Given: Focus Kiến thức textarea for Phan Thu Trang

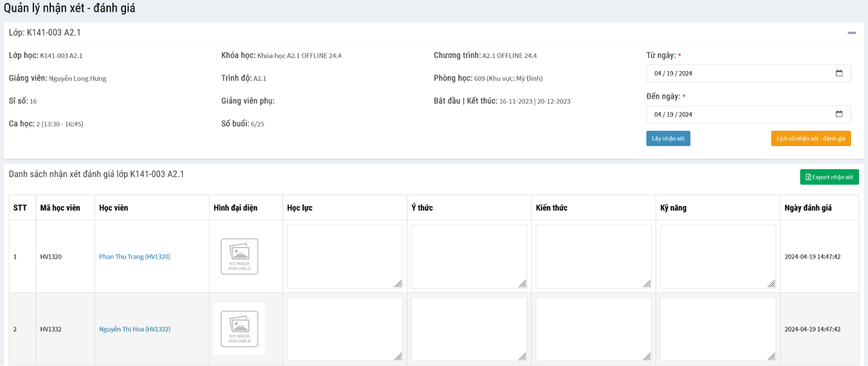Looking at the screenshot, I should 593,256.
